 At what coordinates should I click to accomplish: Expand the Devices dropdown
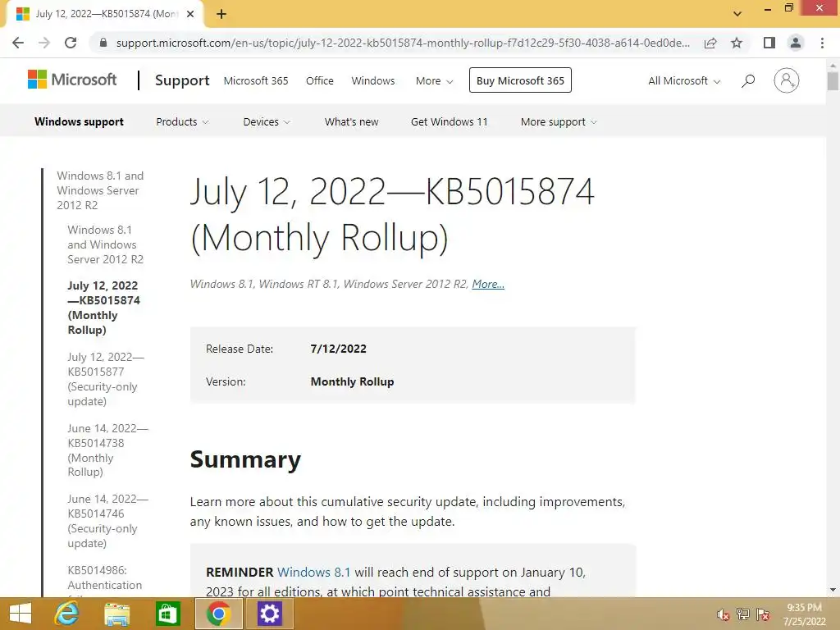tap(267, 122)
